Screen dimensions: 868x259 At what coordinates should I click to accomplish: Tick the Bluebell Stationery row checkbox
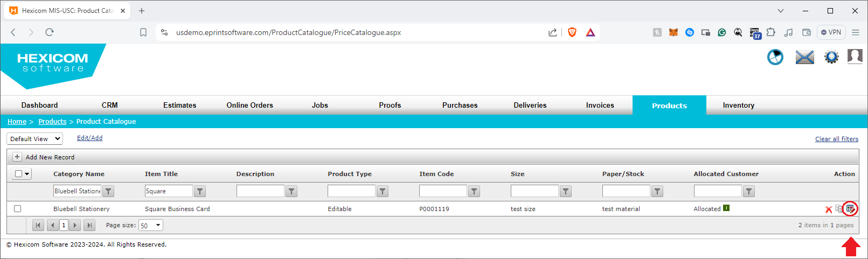(x=17, y=208)
